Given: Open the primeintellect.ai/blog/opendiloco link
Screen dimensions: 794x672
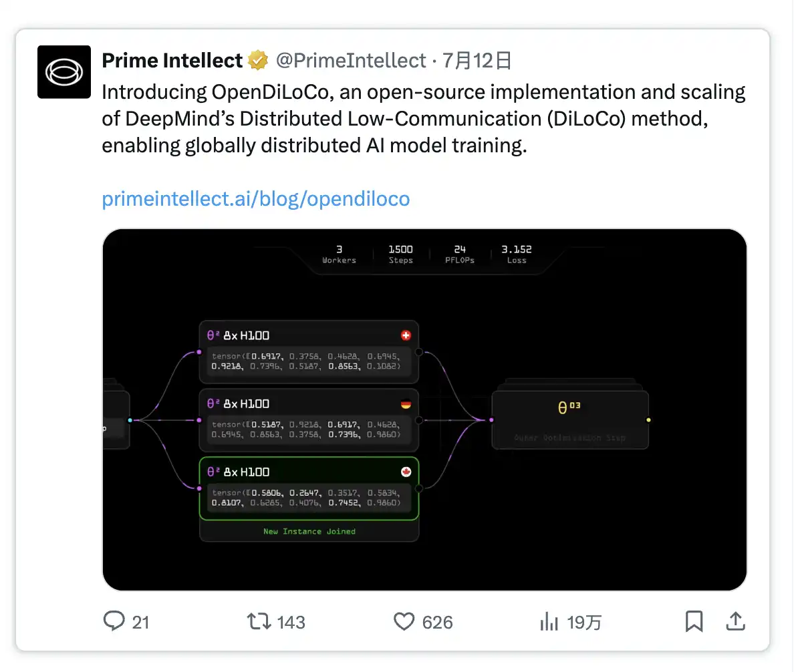Looking at the screenshot, I should point(255,198).
